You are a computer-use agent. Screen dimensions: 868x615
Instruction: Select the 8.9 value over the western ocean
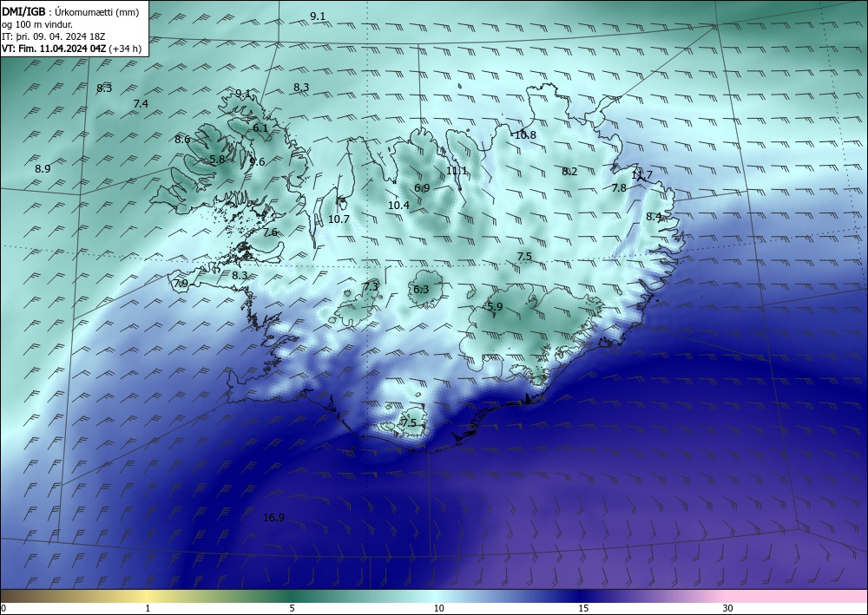tap(43, 168)
